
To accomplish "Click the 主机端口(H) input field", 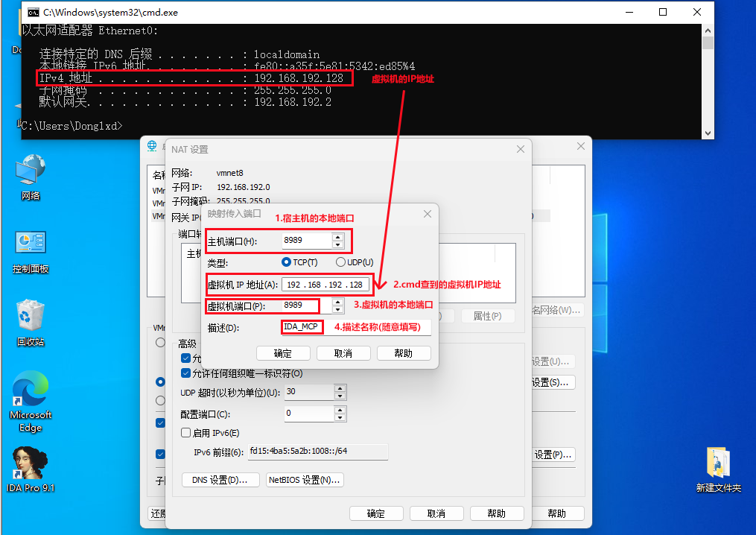I will (x=307, y=240).
